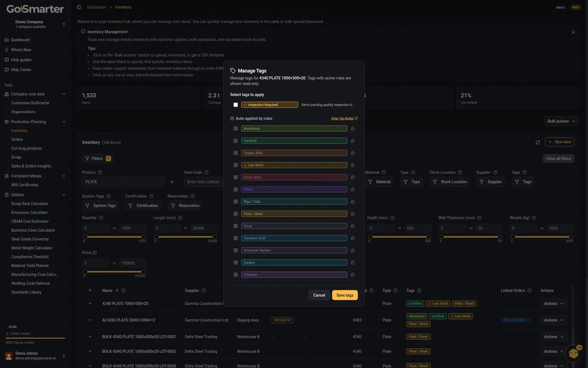
Task: Dismiss the Inventory Management info banner
Action: tap(573, 32)
